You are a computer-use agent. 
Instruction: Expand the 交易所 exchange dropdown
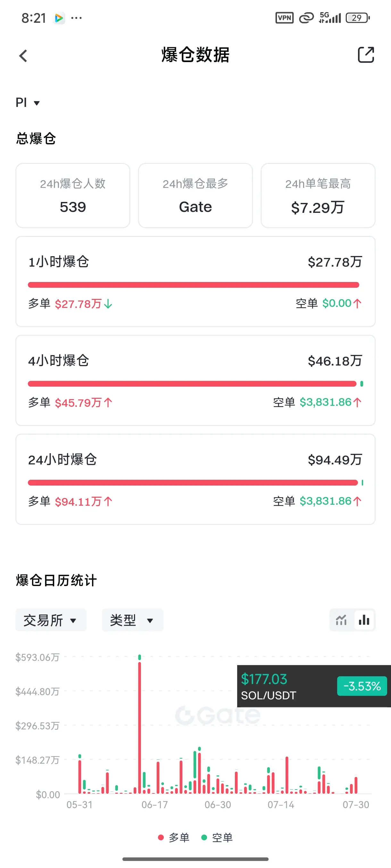51,620
